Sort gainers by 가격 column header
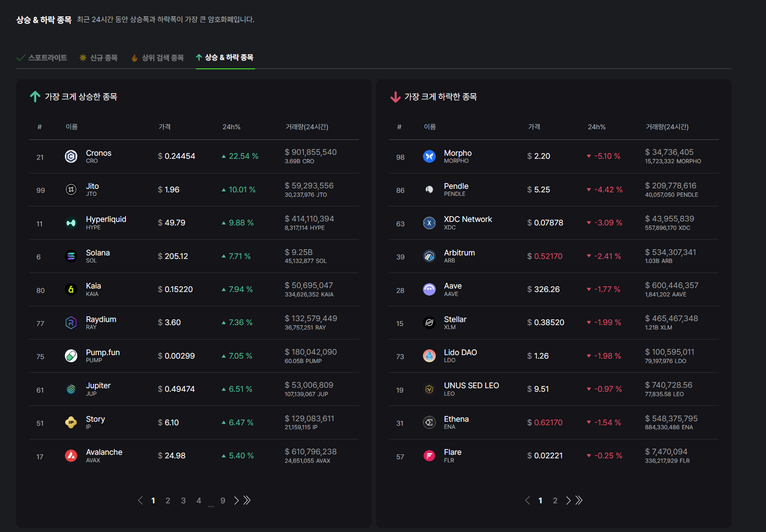766x532 pixels. click(x=165, y=127)
